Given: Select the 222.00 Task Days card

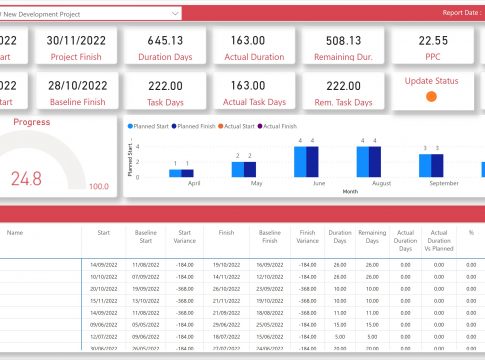Looking at the screenshot, I should coord(165,91).
